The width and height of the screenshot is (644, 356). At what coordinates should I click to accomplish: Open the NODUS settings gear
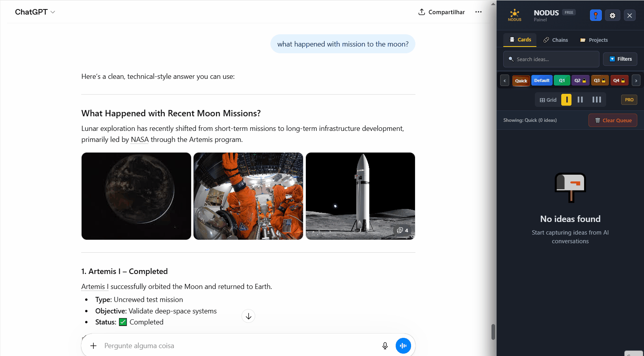[612, 15]
